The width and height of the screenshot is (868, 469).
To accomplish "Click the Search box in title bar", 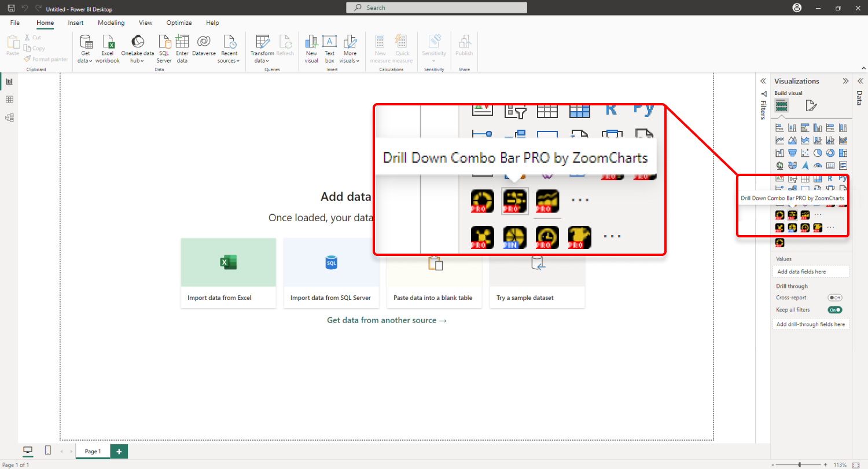I will tap(436, 8).
